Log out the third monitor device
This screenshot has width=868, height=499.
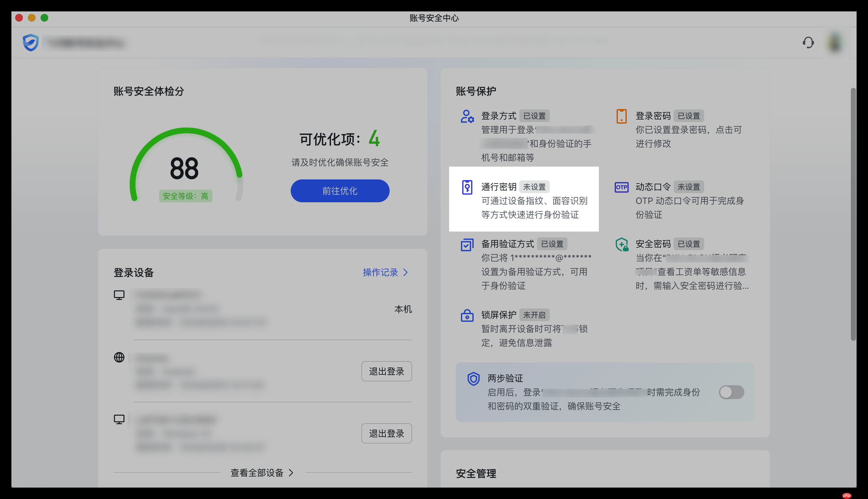coord(386,434)
